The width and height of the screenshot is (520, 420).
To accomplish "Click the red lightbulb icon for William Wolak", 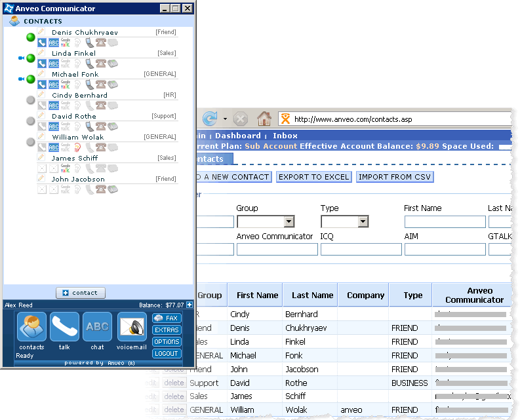I will click(77, 147).
